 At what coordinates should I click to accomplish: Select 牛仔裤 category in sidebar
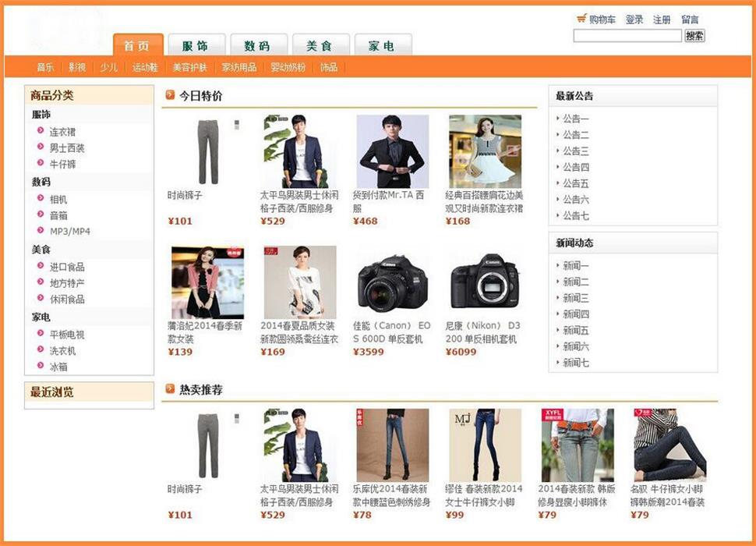pyautogui.click(x=62, y=164)
